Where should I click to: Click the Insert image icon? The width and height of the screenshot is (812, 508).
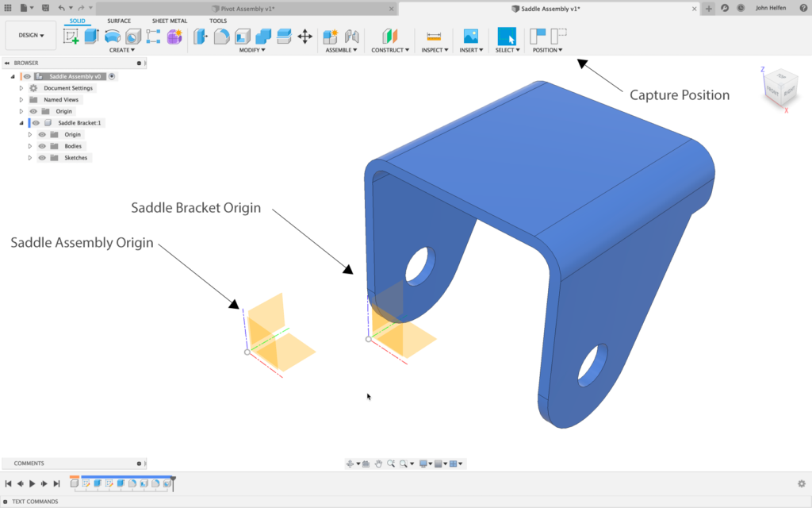click(x=471, y=37)
